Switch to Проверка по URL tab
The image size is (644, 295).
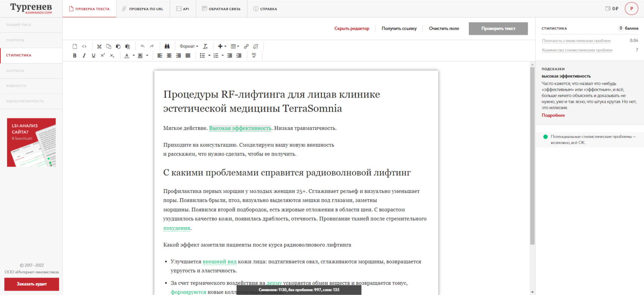143,9
